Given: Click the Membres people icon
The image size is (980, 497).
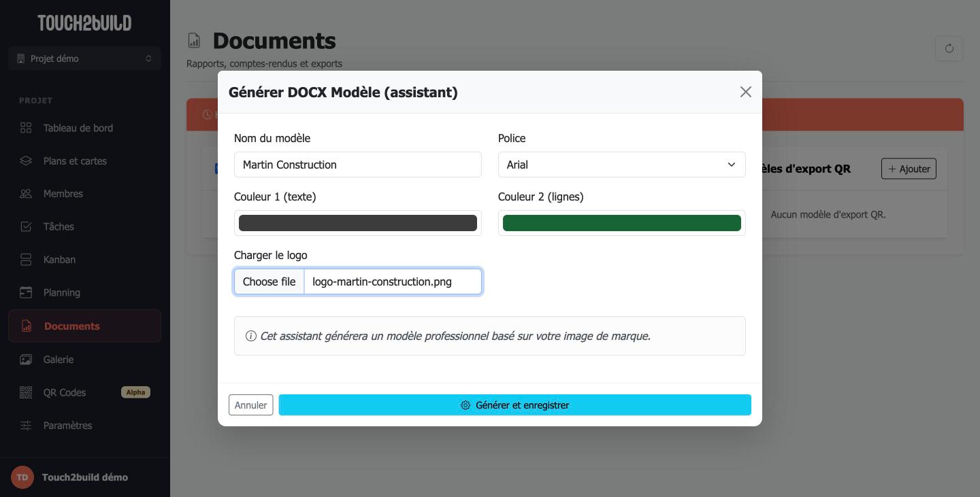Looking at the screenshot, I should [x=26, y=194].
